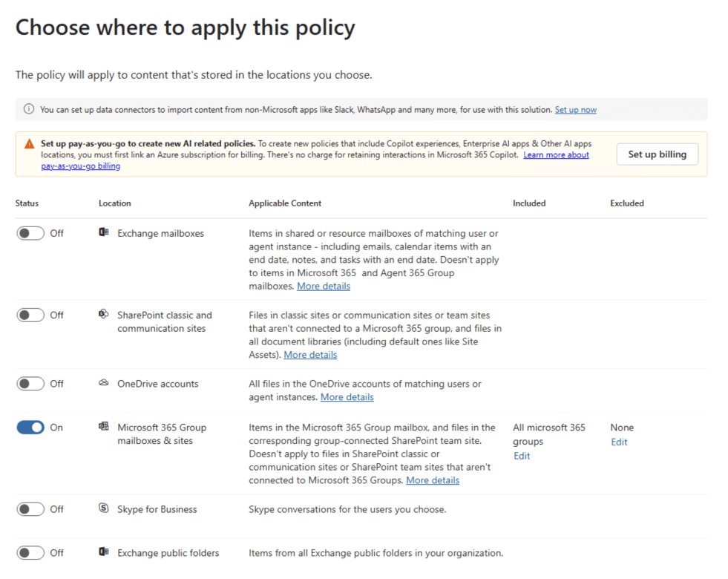Click the orange warning triangle icon
Image resolution: width=728 pixels, height=579 pixels.
[29, 144]
